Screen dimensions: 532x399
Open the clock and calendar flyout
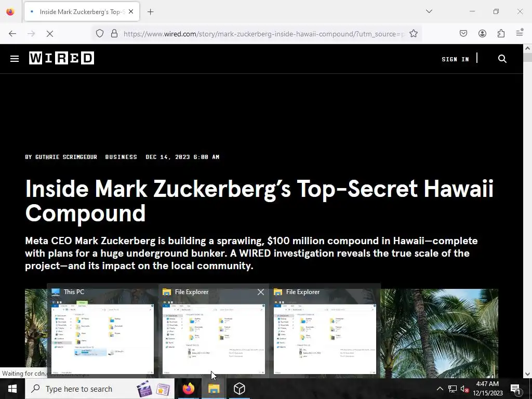point(487,389)
